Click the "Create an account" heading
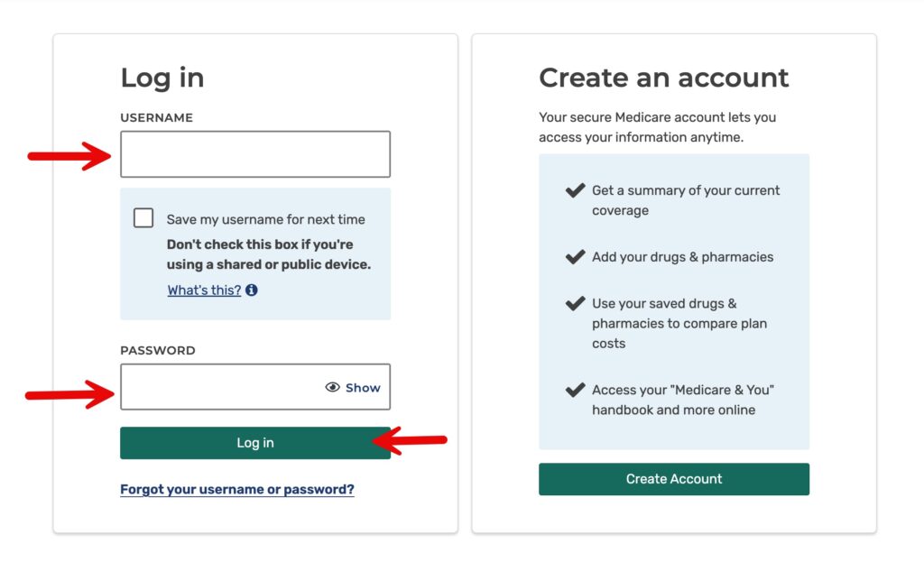Screen dimensions: 924x562 coord(663,78)
